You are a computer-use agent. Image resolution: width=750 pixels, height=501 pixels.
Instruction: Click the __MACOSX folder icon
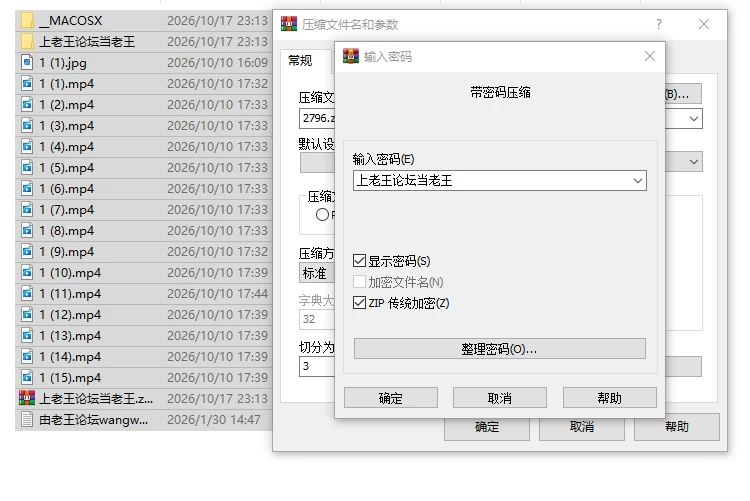tap(27, 21)
